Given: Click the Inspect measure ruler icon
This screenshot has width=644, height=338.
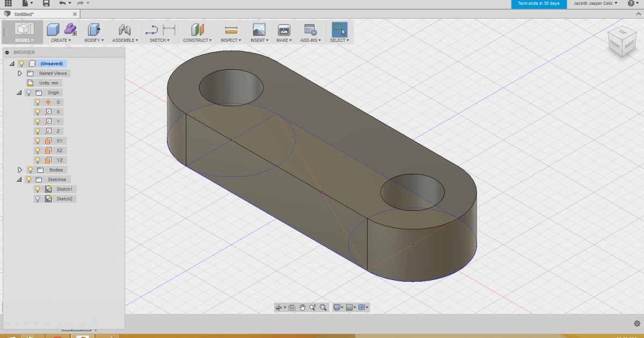Looking at the screenshot, I should point(231,30).
